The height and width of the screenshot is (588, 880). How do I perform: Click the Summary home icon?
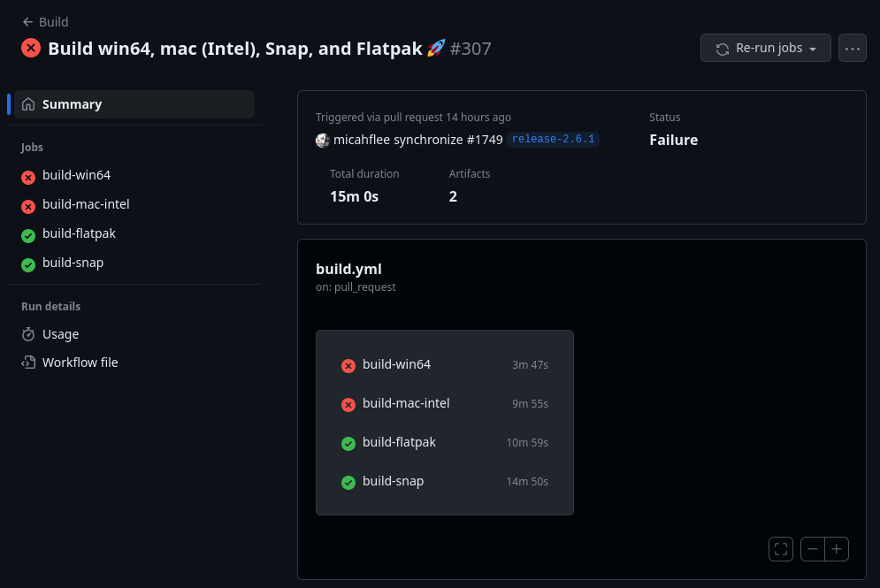27,103
